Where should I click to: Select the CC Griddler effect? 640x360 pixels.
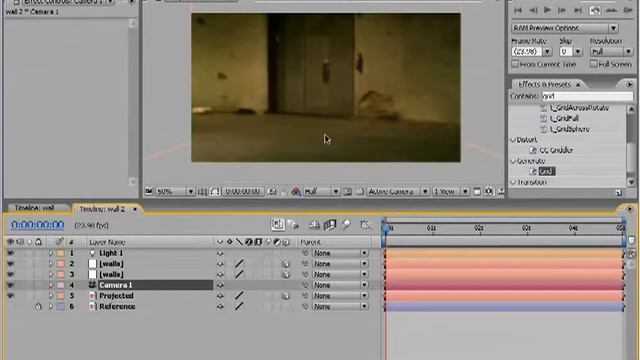[x=556, y=150]
